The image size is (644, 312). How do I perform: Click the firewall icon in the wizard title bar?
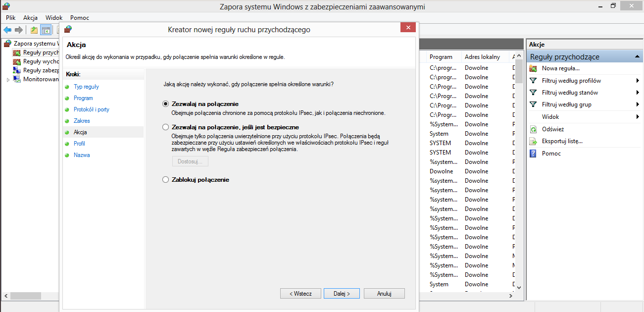pos(68,29)
